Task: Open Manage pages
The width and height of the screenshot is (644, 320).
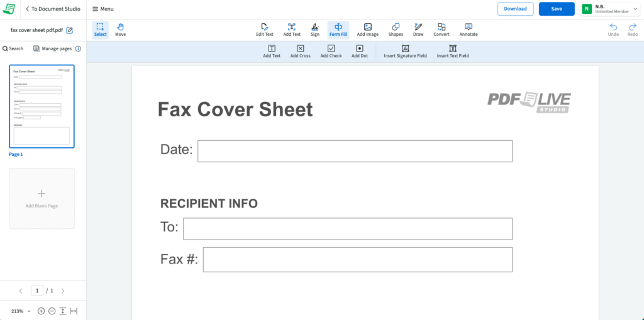Action: (x=53, y=48)
